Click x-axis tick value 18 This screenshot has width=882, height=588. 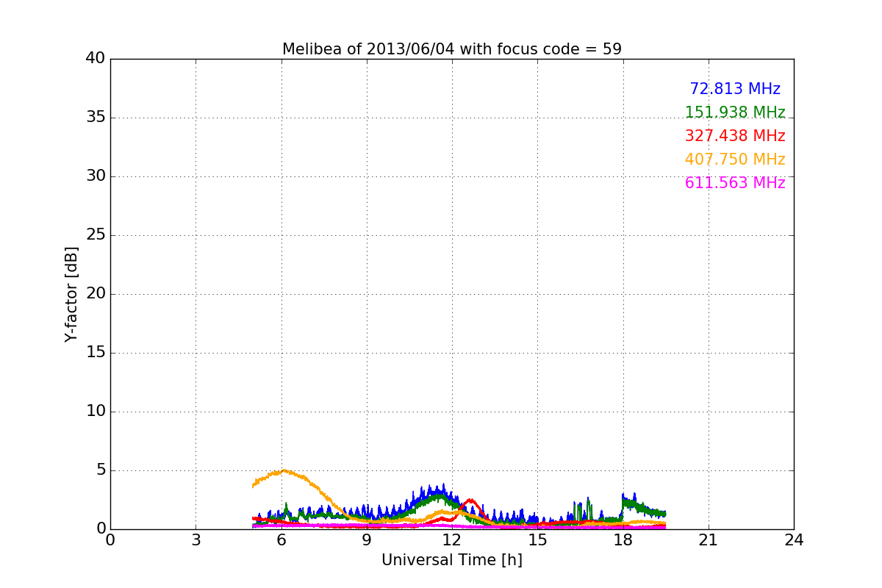click(623, 539)
